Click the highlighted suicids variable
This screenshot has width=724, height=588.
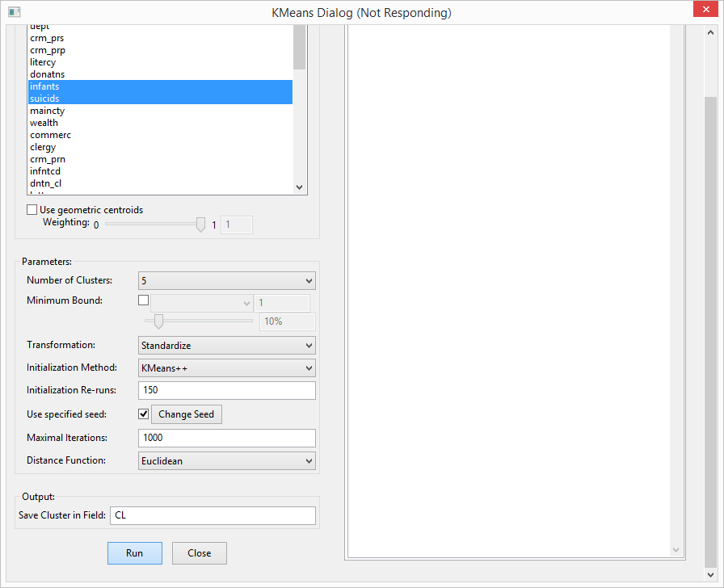pos(160,99)
